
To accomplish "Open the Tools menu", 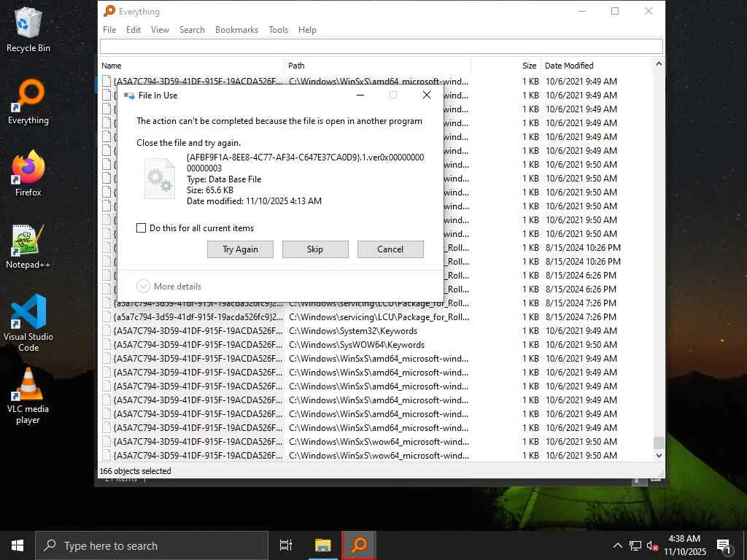I will coord(278,29).
